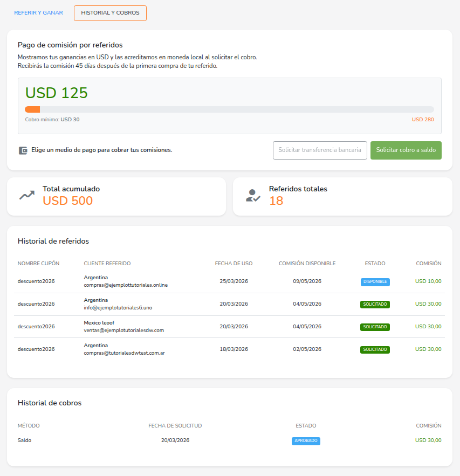Click the USD 280 goal label
Screen dimensions: 460x476
coord(422,120)
